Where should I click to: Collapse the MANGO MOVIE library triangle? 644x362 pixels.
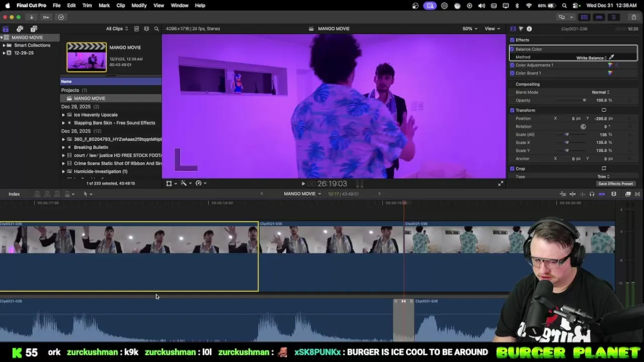[x=2, y=38]
